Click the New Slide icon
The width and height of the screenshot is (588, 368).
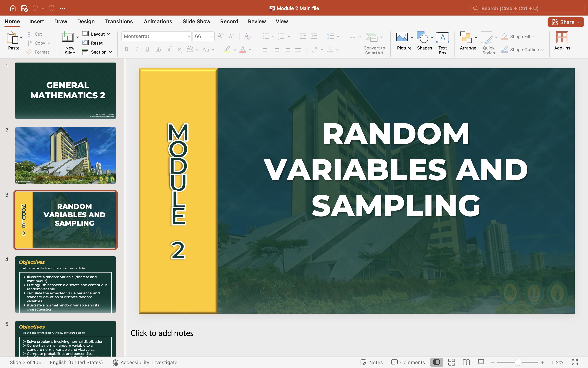[68, 37]
